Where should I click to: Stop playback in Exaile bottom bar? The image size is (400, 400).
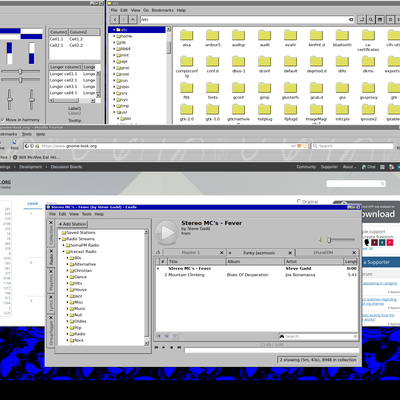pos(171,347)
